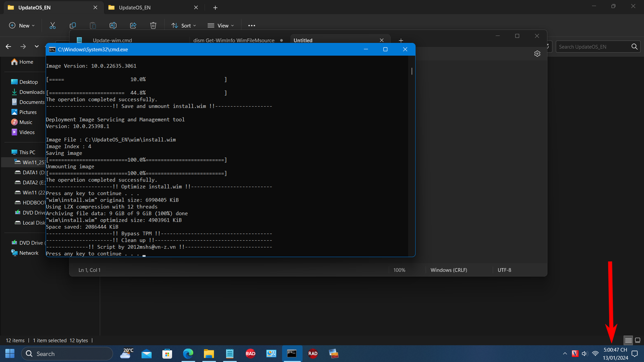Open the New dropdown in Explorer
The height and width of the screenshot is (362, 644).
(22, 26)
